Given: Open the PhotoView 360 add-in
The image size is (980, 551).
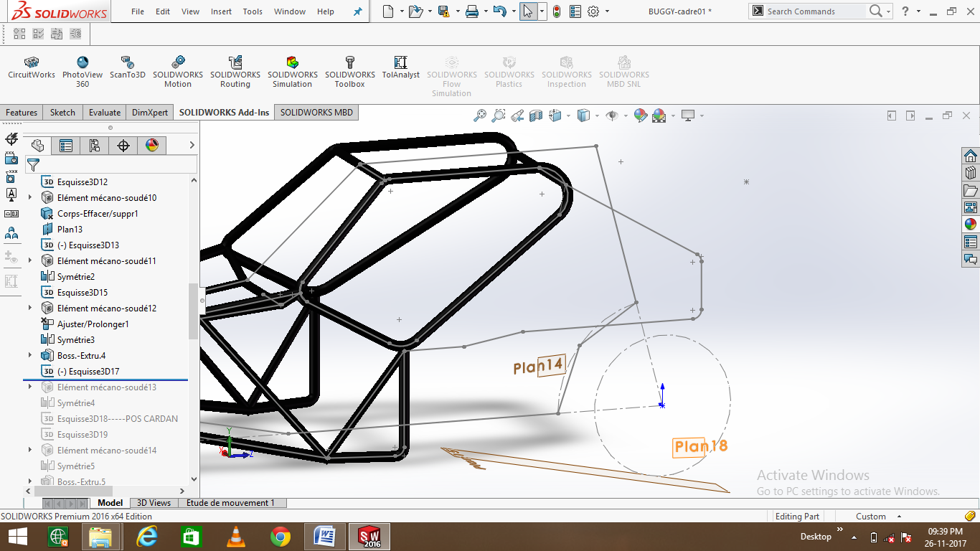Looking at the screenshot, I should [83, 68].
